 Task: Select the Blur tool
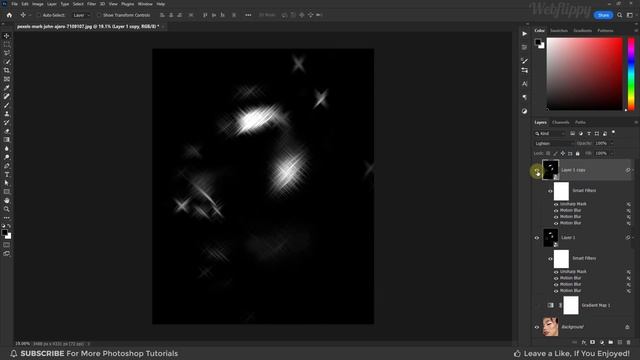[7, 149]
